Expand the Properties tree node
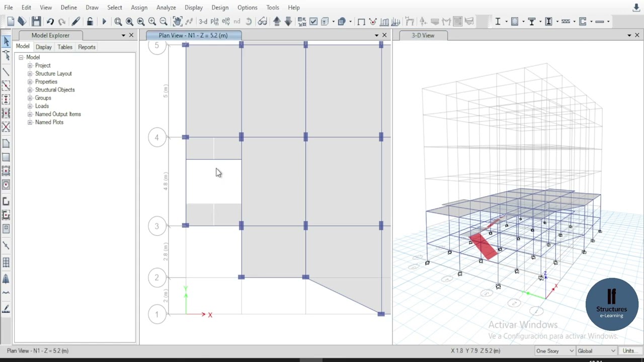Screen dimensions: 644x362 pyautogui.click(x=30, y=81)
